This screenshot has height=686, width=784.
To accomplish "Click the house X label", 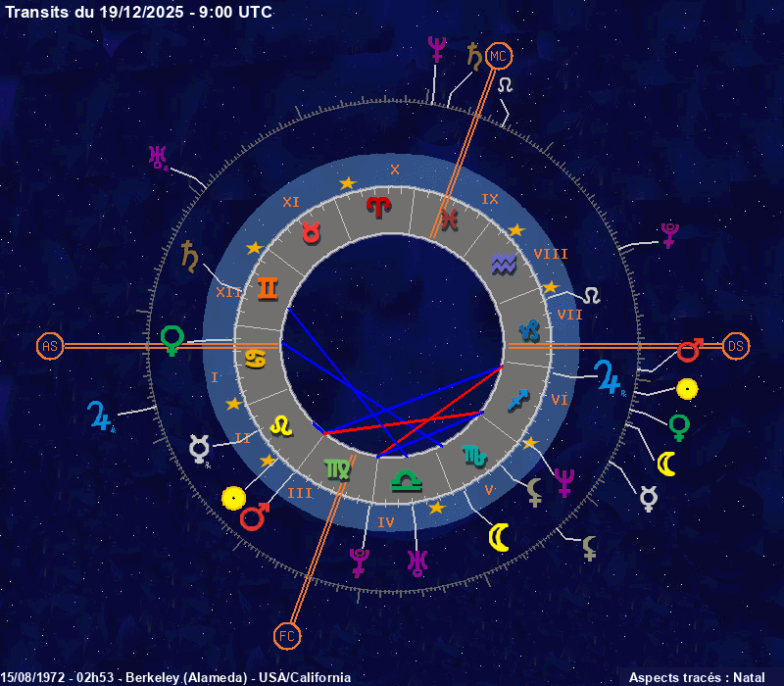I will [395, 170].
